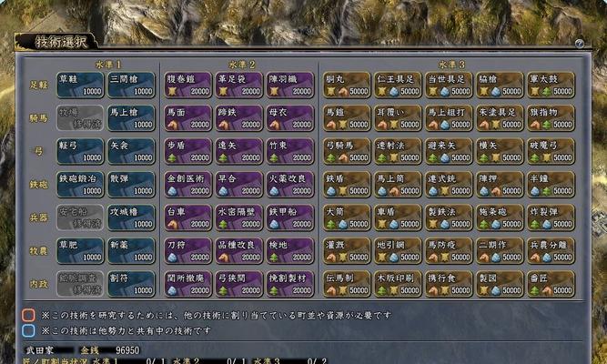607x364 pixels.
Task: Select the 割符 domestic technology
Action: [x=131, y=284]
